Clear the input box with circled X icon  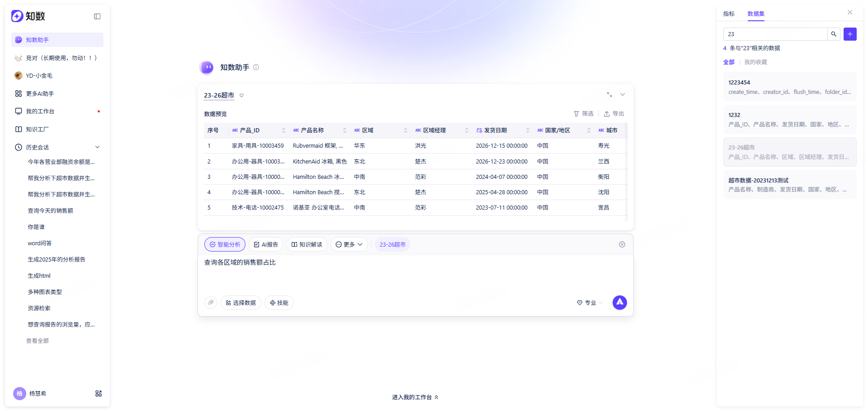622,244
